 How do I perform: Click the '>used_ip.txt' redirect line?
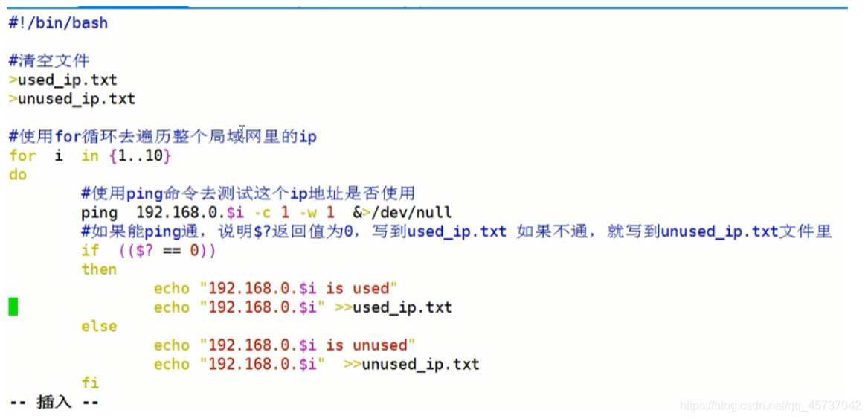63,80
